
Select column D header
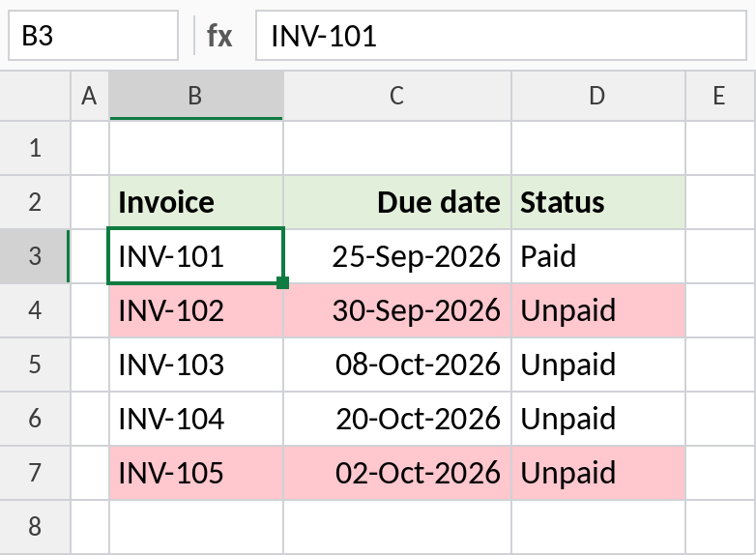598,96
